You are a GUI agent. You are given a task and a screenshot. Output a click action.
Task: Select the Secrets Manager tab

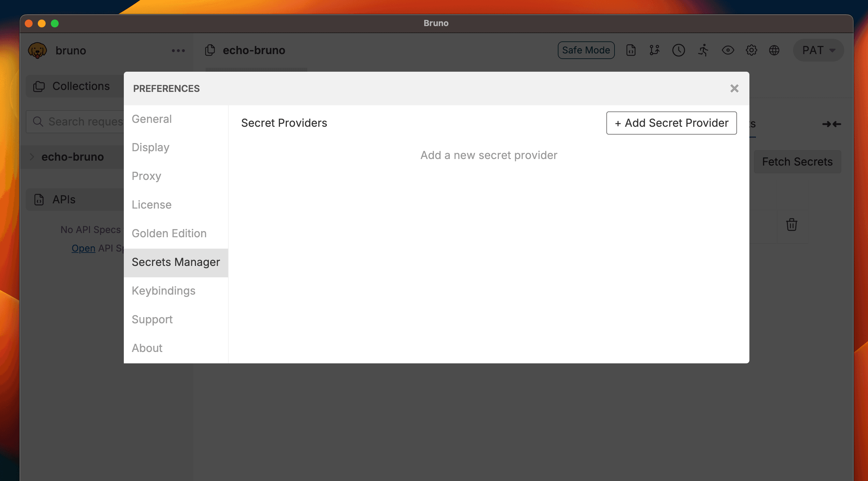pyautogui.click(x=176, y=262)
